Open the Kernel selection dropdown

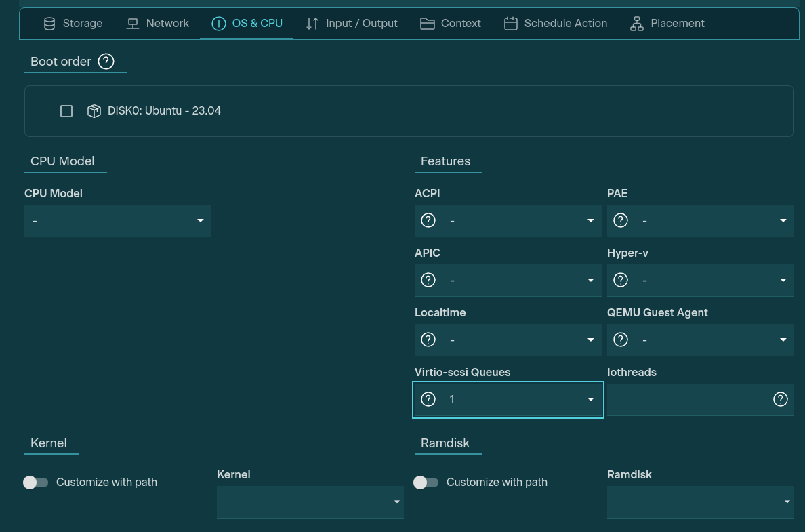[310, 502]
